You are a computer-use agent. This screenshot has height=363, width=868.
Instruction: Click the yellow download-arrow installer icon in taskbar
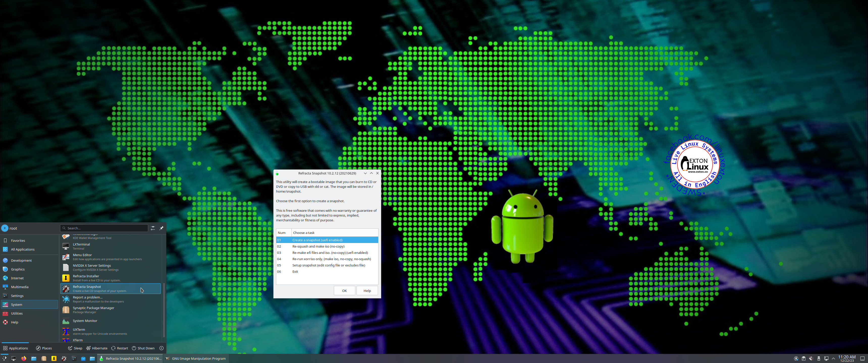tap(54, 358)
